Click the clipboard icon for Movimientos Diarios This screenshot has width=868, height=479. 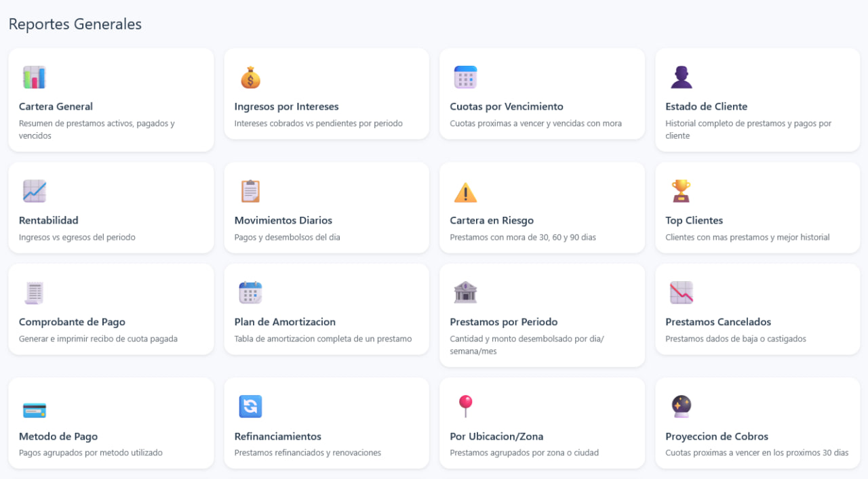[250, 191]
